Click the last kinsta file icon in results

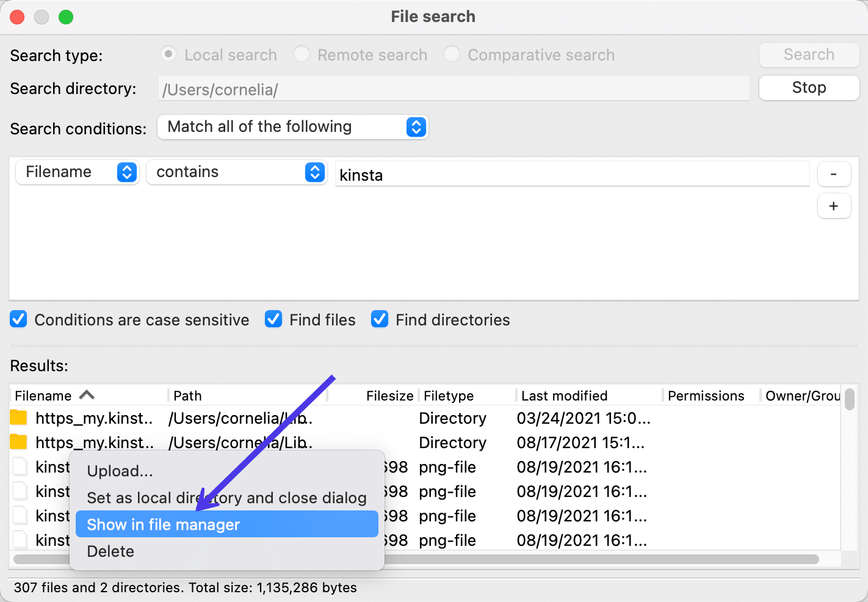click(20, 540)
